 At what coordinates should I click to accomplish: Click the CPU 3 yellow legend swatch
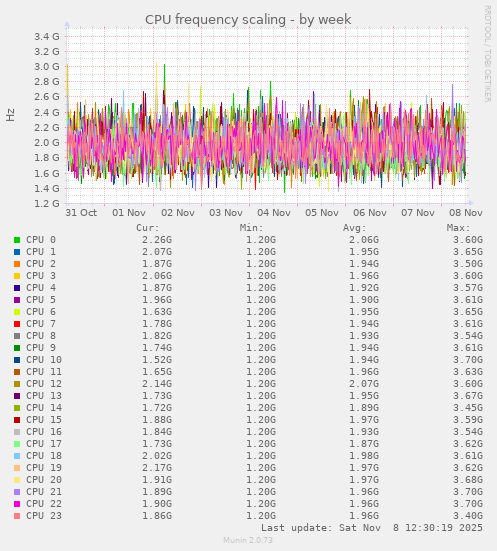click(x=17, y=276)
